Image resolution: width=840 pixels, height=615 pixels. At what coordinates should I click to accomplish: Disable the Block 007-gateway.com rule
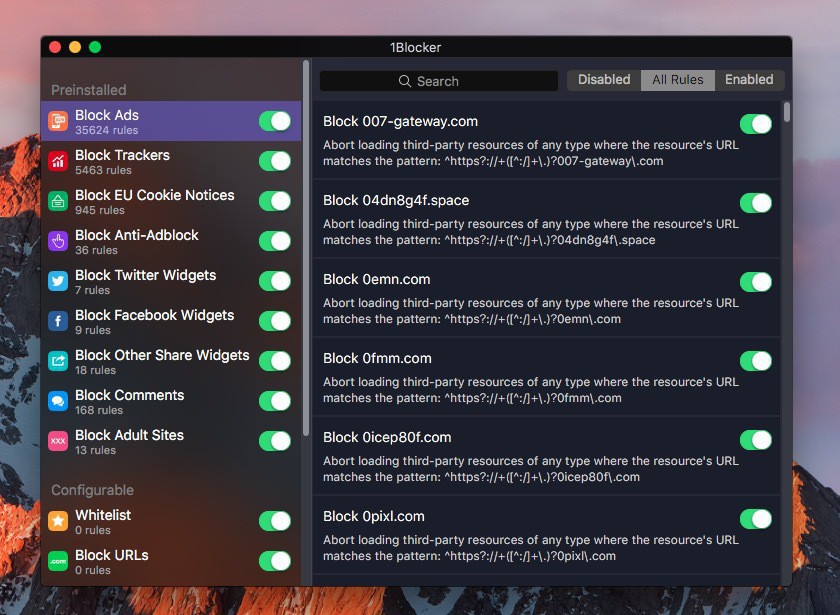tap(756, 124)
